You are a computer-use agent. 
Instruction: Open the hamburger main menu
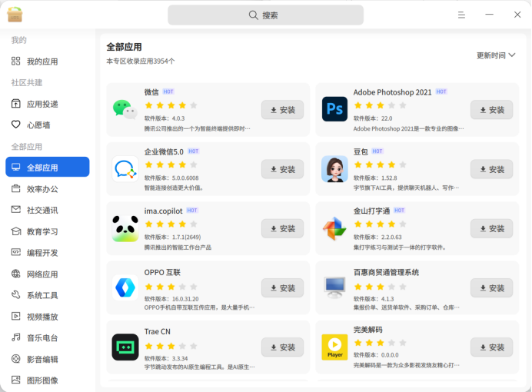click(x=461, y=15)
